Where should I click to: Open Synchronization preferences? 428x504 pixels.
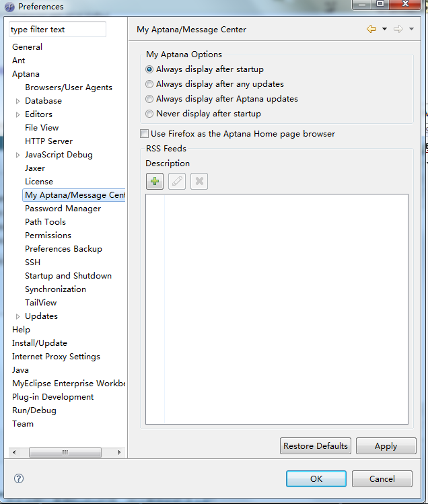pyautogui.click(x=55, y=289)
